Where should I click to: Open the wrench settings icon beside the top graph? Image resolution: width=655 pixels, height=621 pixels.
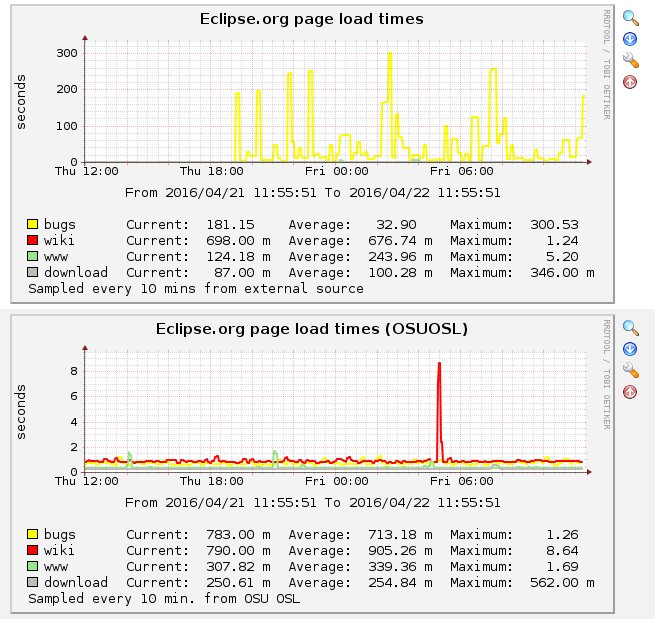(x=631, y=60)
